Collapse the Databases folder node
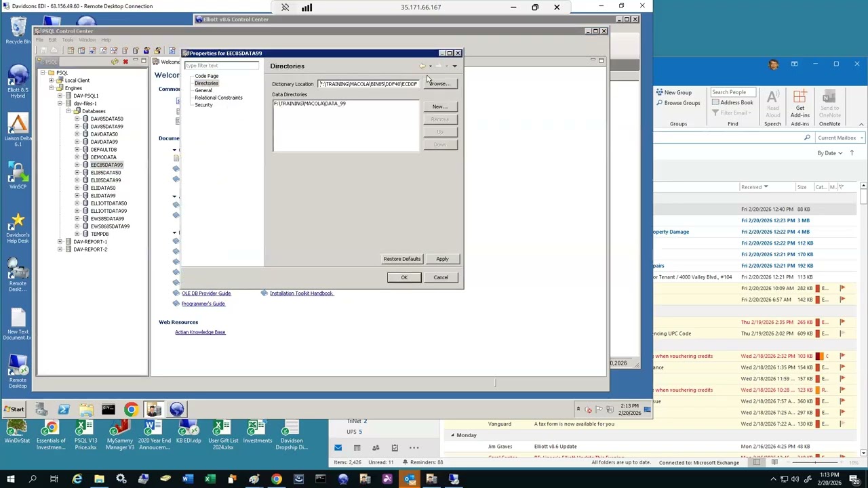Image resolution: width=868 pixels, height=488 pixels. tap(68, 111)
